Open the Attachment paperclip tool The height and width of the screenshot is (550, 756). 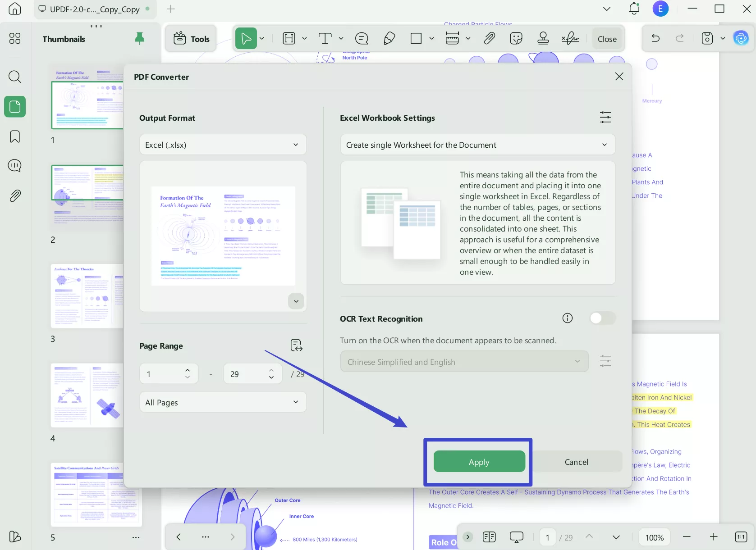point(490,38)
